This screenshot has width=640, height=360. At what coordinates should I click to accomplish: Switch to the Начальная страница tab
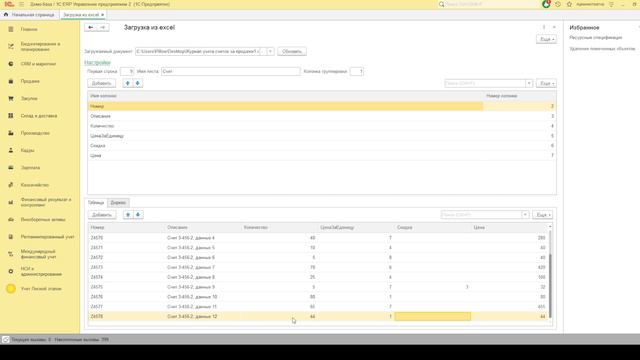coord(29,15)
